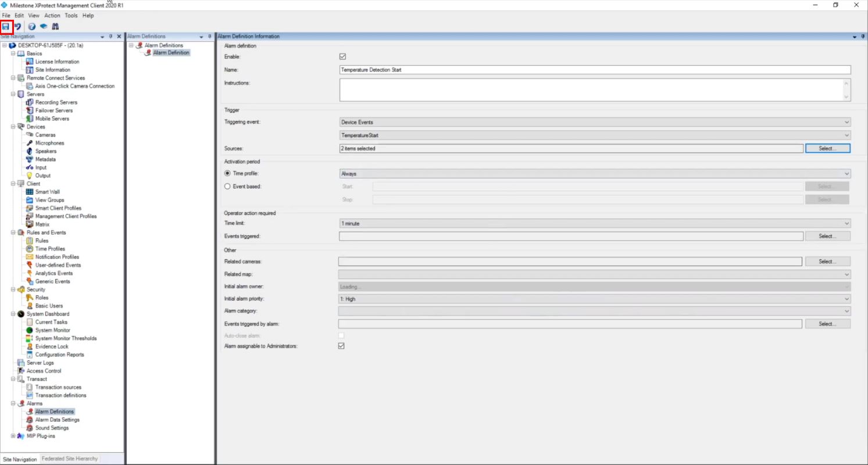This screenshot has height=465, width=868.
Task: Click the Roles icon under Security
Action: point(30,298)
